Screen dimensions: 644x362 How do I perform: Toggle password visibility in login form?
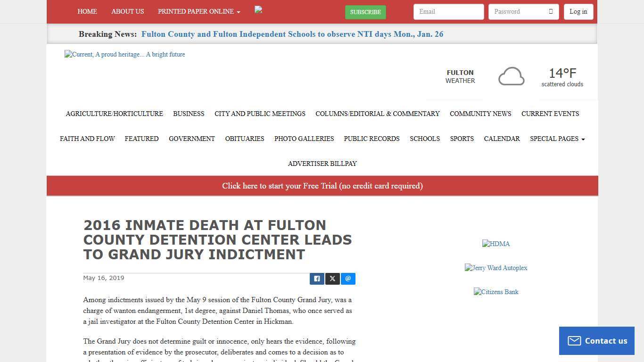pyautogui.click(x=552, y=11)
